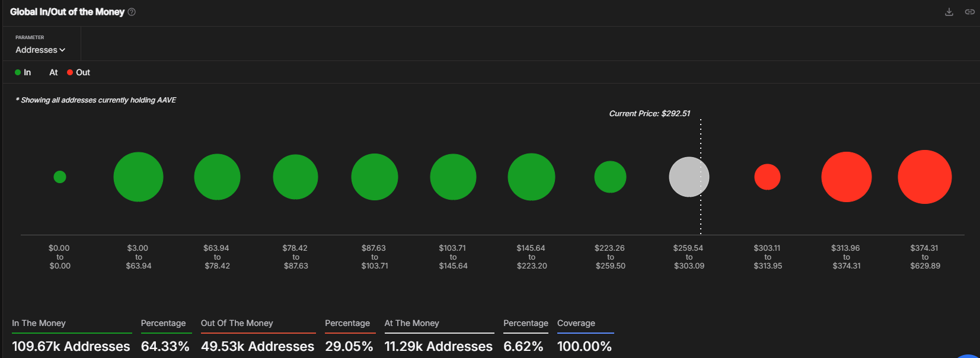Click the gray At the Money bubble
Viewport: 980px width, 358px height.
click(689, 177)
